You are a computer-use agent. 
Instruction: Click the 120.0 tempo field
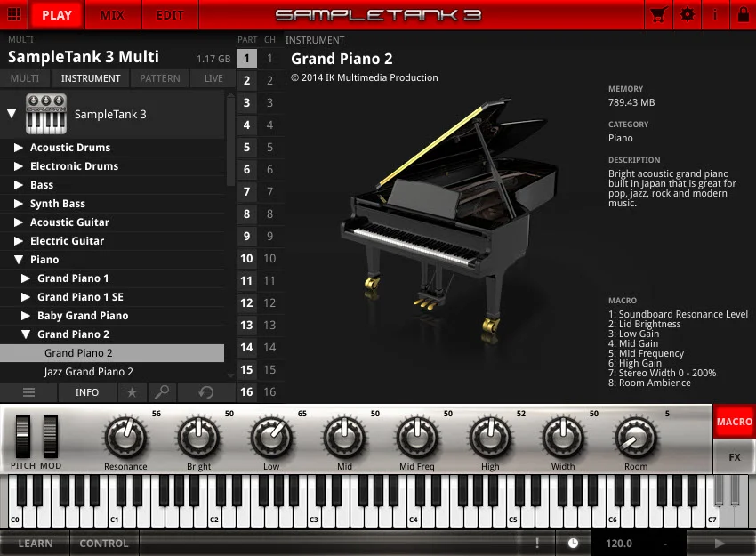tap(619, 544)
